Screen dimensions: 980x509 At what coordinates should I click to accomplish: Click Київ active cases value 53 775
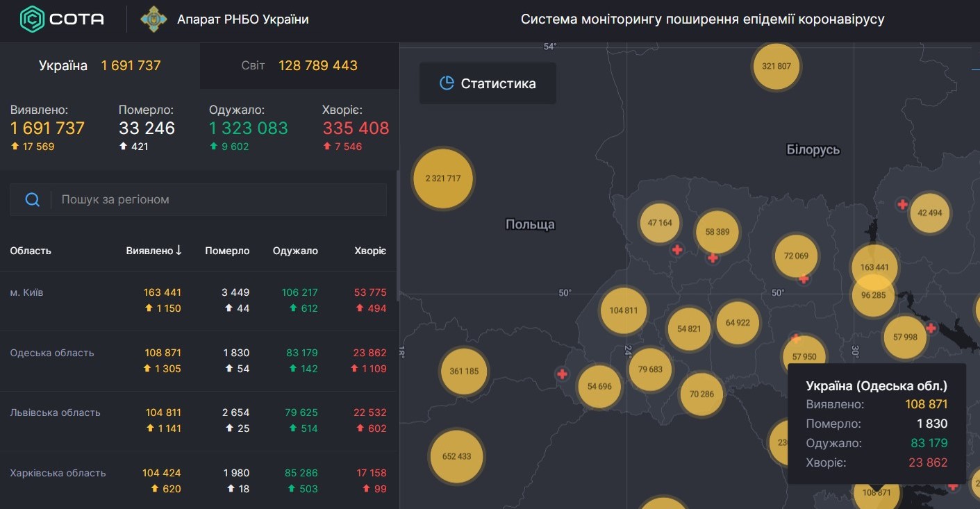tap(370, 292)
